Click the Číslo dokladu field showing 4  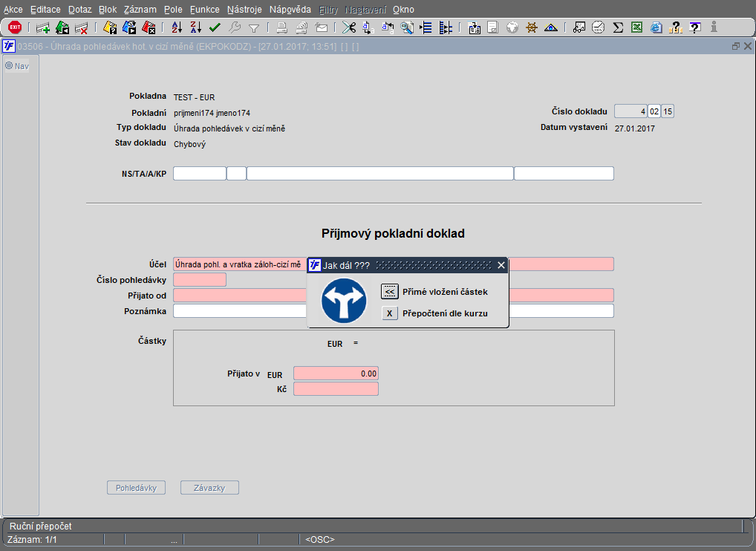(630, 111)
